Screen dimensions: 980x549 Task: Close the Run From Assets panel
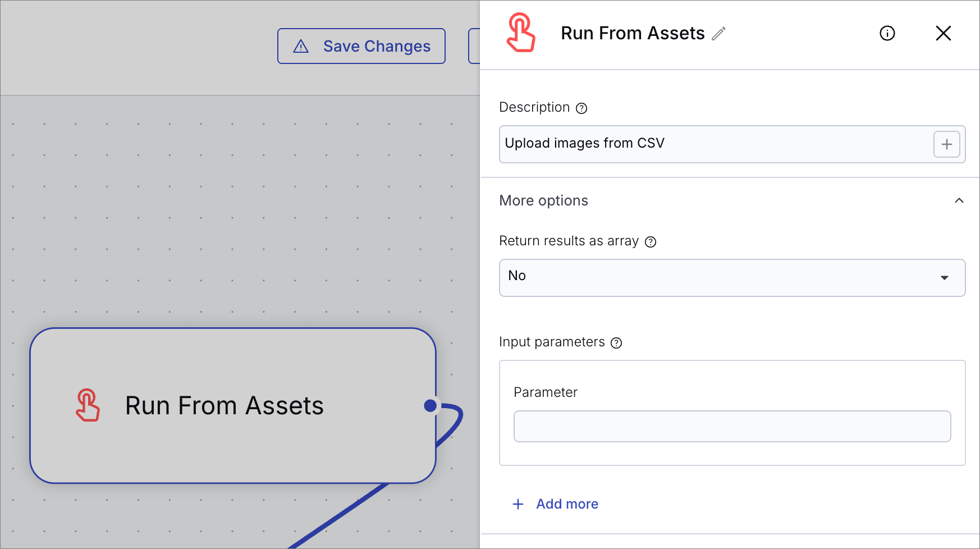944,33
